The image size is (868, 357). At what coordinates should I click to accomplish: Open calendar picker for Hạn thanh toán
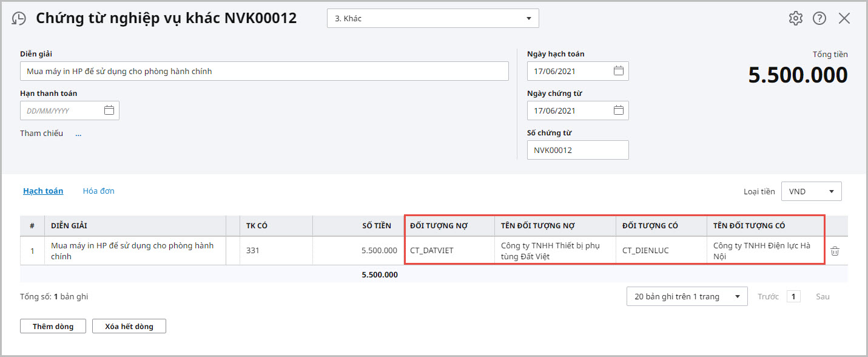click(109, 110)
